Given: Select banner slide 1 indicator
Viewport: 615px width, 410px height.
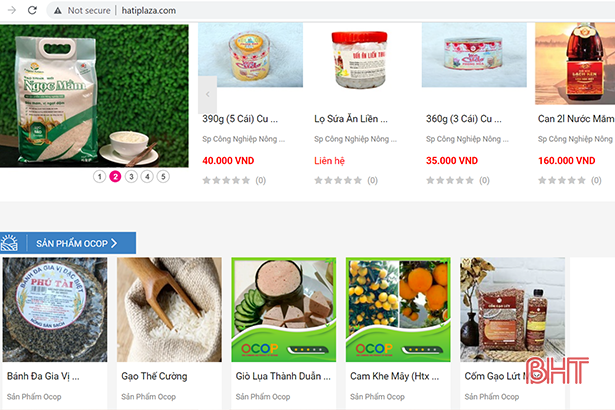Looking at the screenshot, I should pyautogui.click(x=100, y=177).
